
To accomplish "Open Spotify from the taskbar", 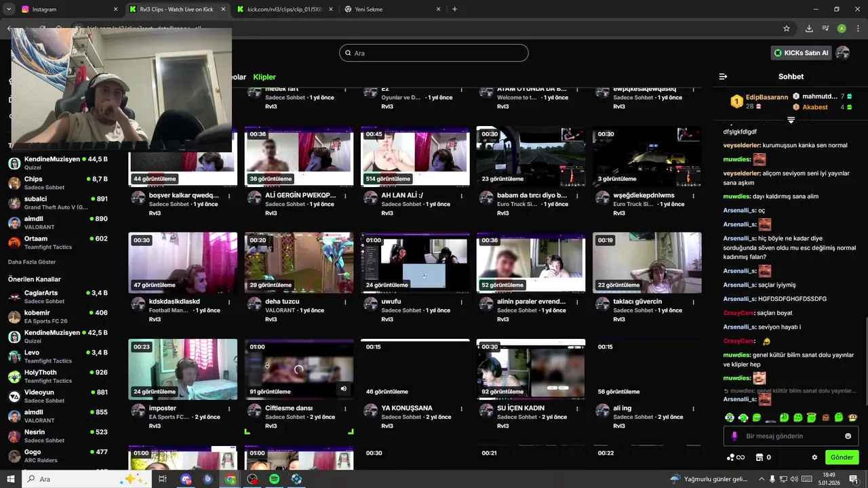I will (274, 479).
